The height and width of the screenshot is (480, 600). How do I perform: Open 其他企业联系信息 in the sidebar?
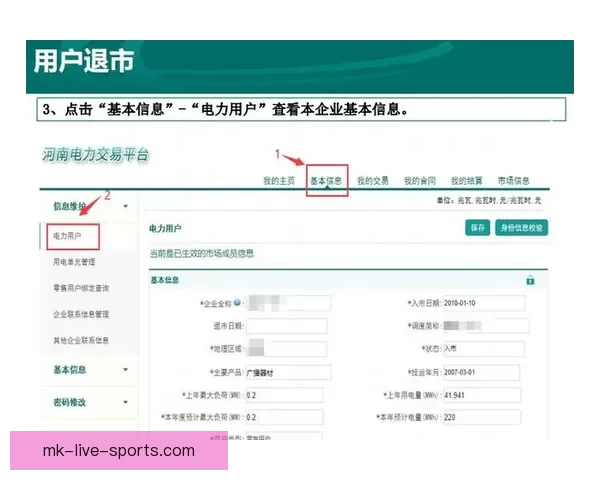pyautogui.click(x=81, y=340)
